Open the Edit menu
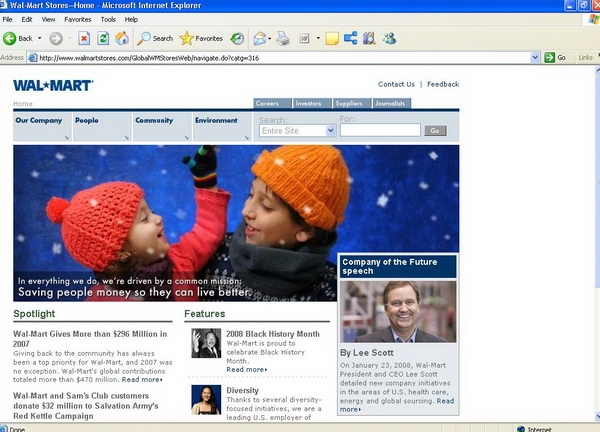Viewport: 600px width, 432px height. pos(27,20)
